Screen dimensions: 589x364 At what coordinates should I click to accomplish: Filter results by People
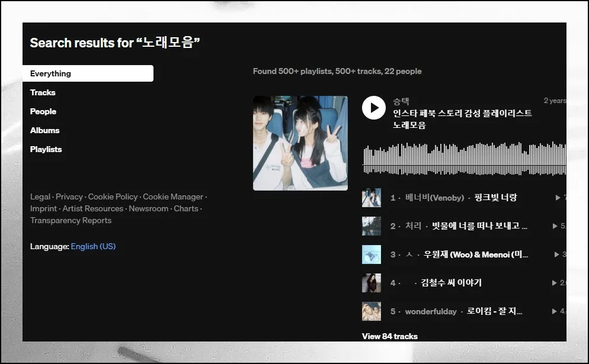[43, 111]
